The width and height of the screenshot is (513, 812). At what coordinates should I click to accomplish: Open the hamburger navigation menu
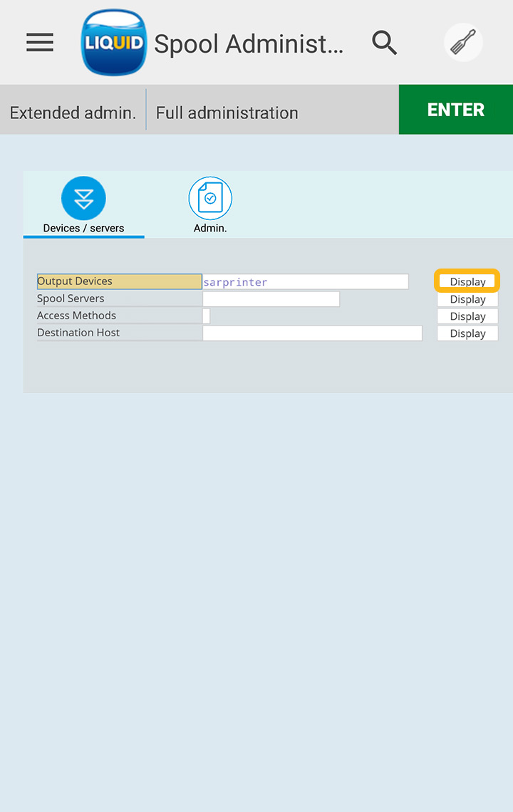tap(40, 43)
